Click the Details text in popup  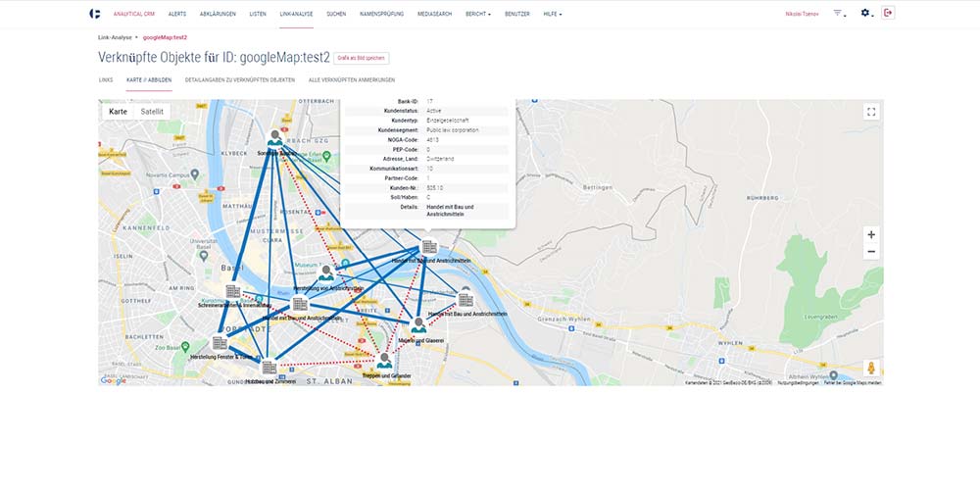click(x=450, y=210)
